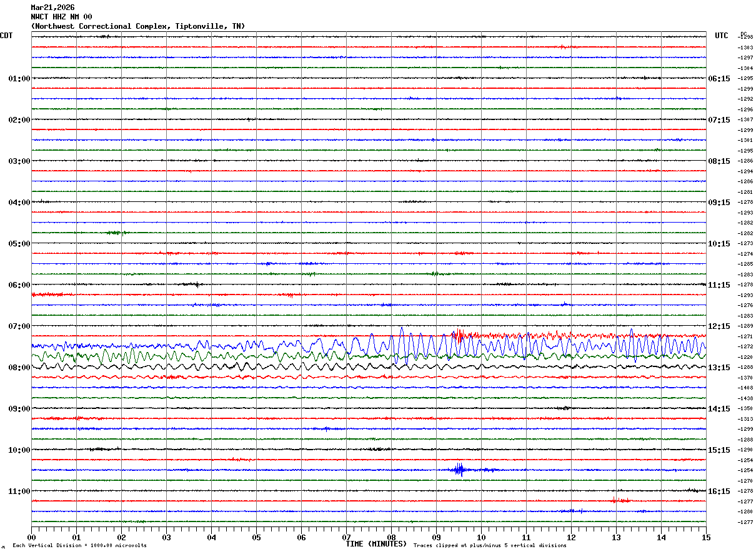Pick the 11:00 CDT row label
The width and height of the screenshot is (756, 554).
19,491
